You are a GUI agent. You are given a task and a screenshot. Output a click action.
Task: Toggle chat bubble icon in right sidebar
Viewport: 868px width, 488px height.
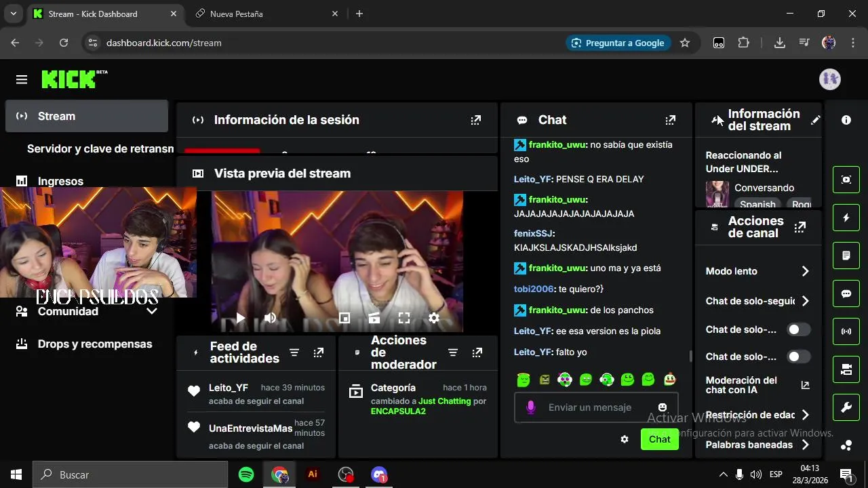tap(846, 293)
